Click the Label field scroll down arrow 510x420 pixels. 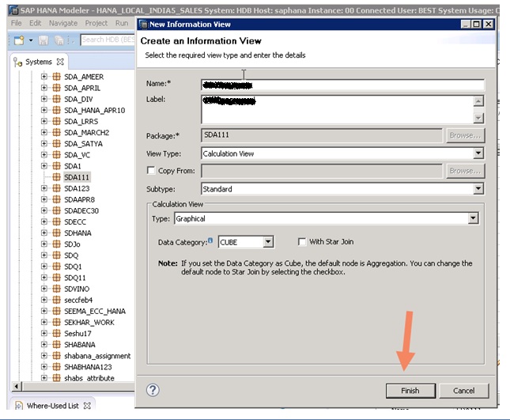(478, 118)
